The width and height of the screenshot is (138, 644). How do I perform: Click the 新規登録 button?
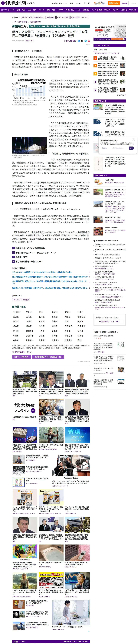(124, 3)
